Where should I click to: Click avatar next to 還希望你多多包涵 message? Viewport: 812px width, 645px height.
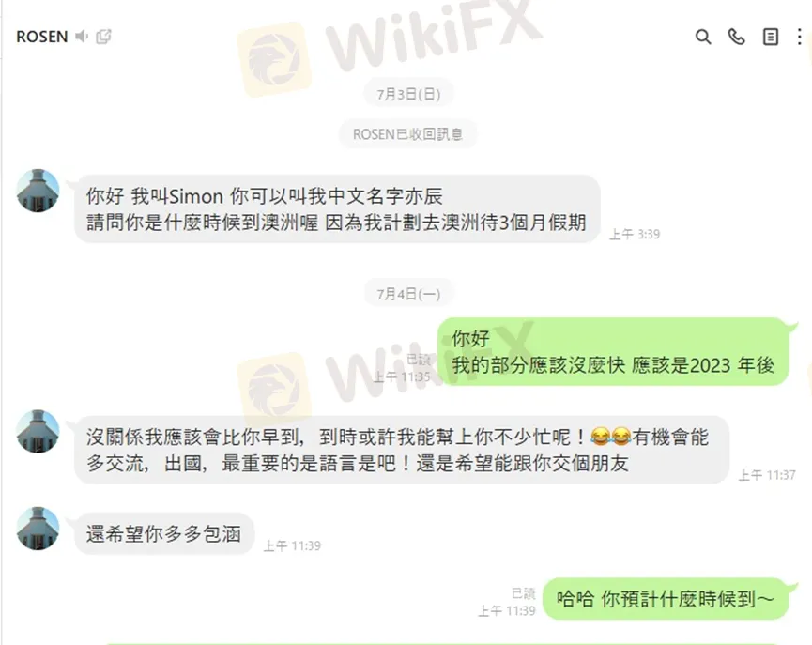[x=38, y=529]
